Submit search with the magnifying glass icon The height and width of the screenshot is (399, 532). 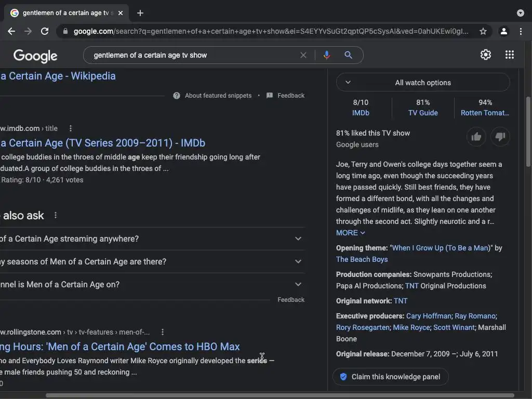[x=348, y=55]
